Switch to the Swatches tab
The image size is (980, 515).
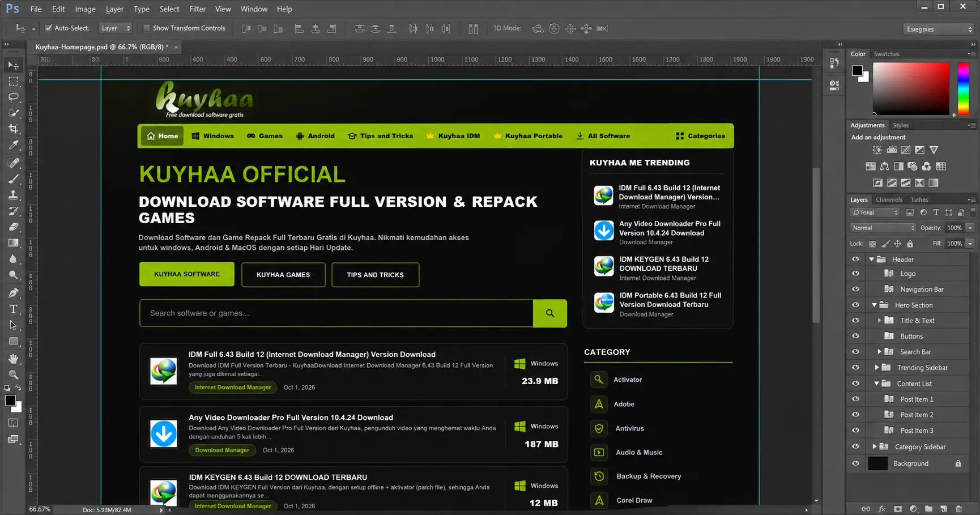(x=887, y=54)
